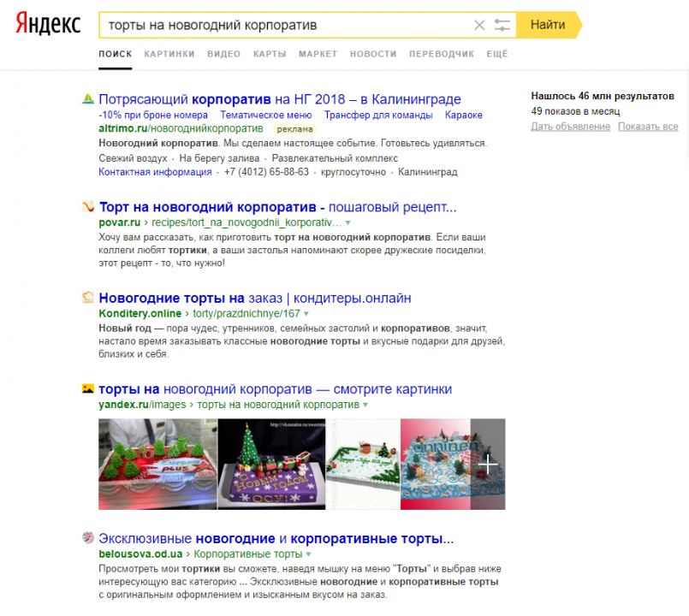This screenshot has width=689, height=616.
Task: Click the altrimo.ru ad favicon
Action: point(88,98)
